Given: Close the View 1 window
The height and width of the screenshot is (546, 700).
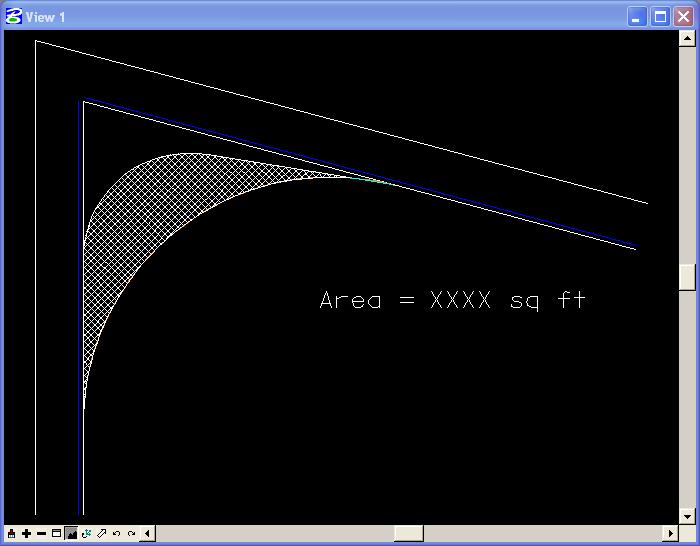Looking at the screenshot, I should (683, 17).
